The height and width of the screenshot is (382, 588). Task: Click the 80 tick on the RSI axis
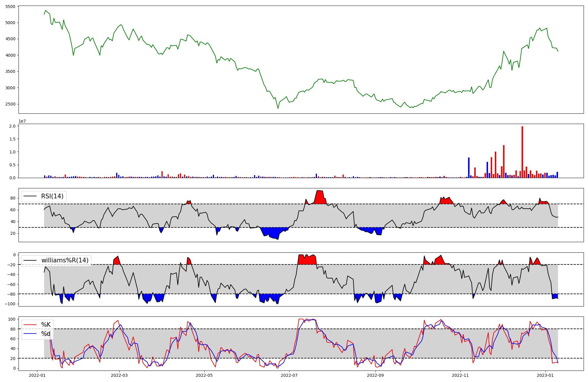(13, 198)
